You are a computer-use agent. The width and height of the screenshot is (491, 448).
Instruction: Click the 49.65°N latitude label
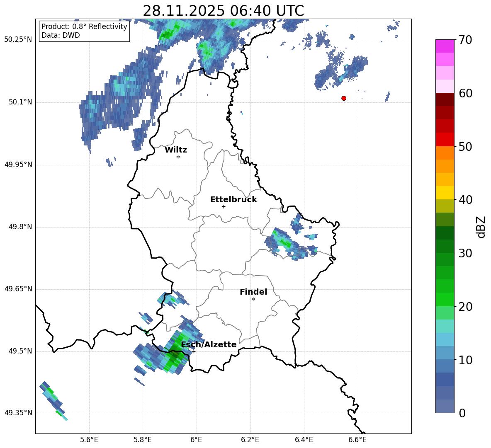coord(18,289)
